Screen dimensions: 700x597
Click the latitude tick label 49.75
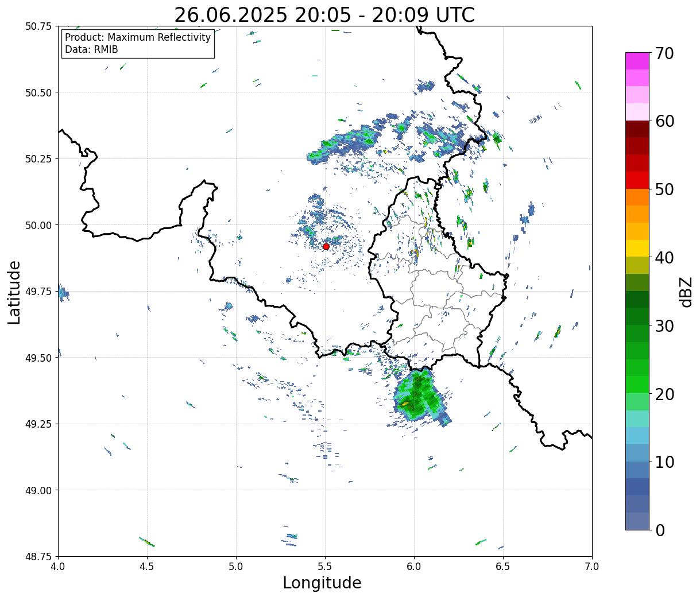click(x=38, y=292)
